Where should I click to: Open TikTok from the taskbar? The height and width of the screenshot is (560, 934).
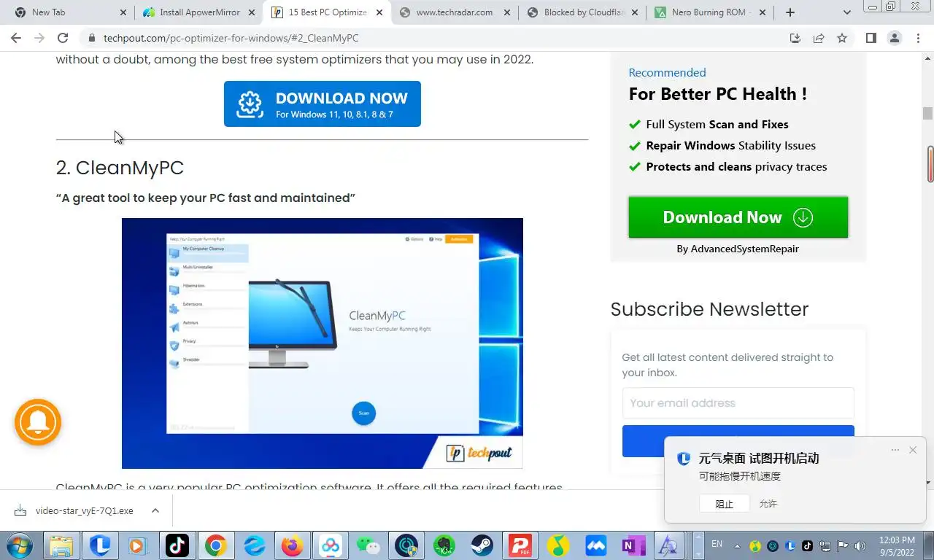click(177, 545)
